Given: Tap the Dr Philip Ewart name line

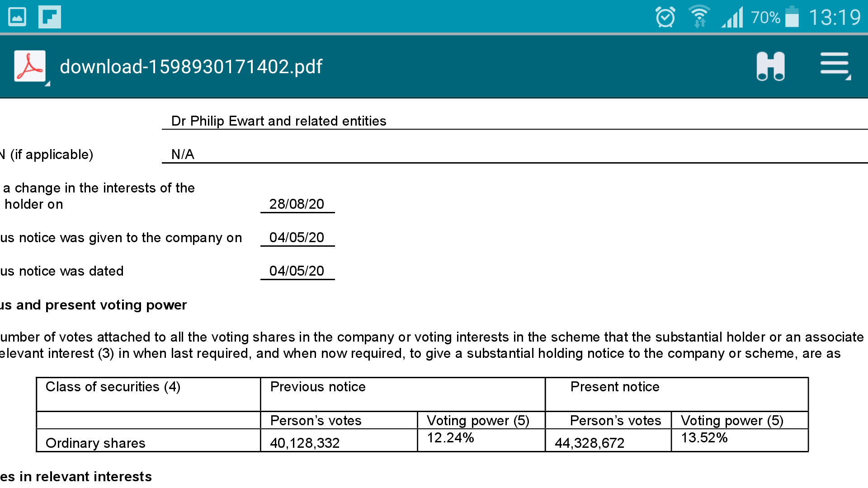Looking at the screenshot, I should coord(278,121).
